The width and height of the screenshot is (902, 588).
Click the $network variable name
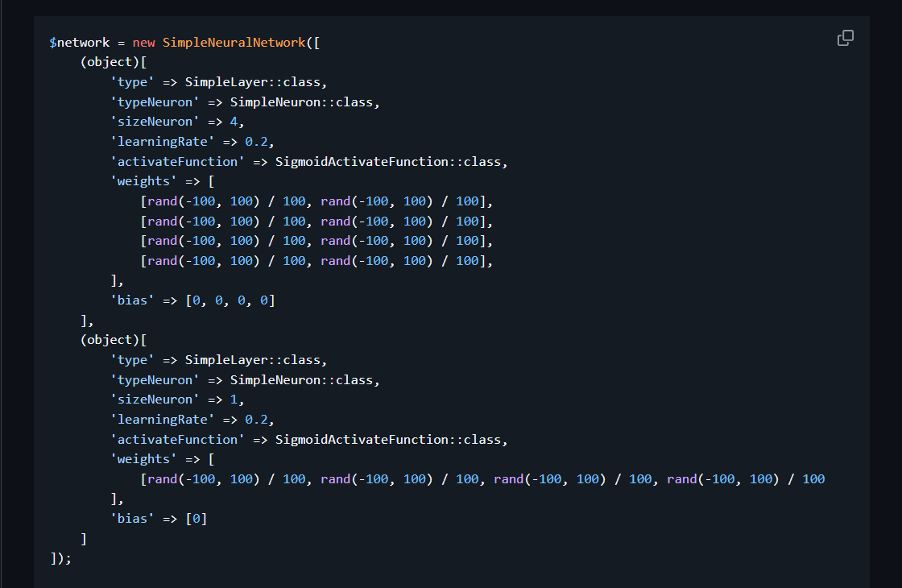coord(79,42)
